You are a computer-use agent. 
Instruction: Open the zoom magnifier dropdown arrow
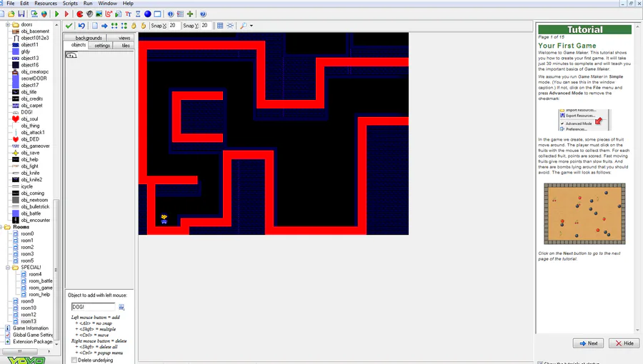point(251,26)
